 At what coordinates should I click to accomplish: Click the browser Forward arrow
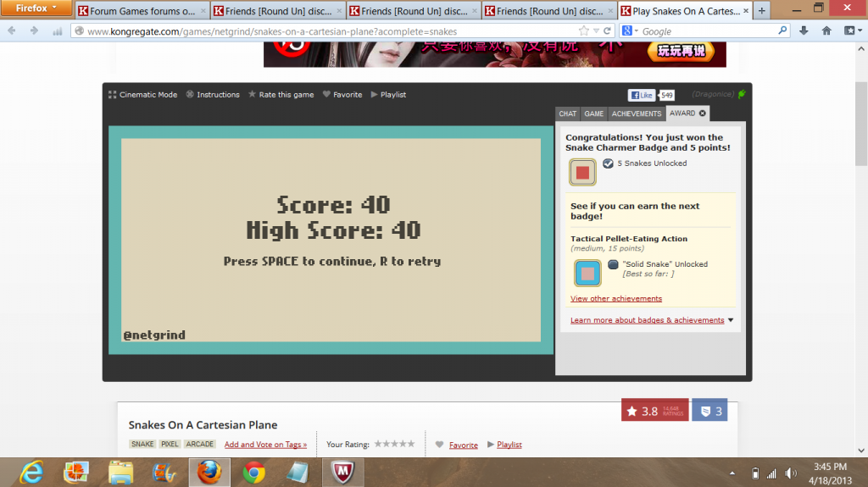(34, 31)
